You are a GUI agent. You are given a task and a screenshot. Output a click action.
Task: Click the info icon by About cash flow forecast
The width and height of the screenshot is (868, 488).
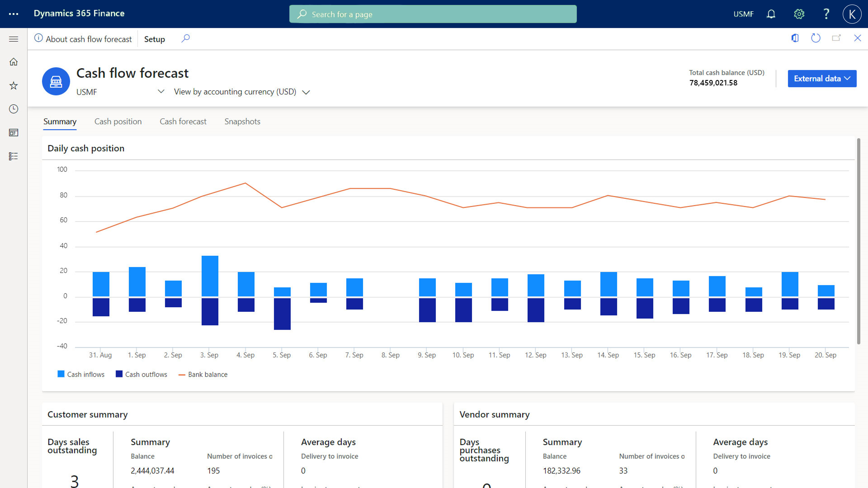pyautogui.click(x=38, y=38)
